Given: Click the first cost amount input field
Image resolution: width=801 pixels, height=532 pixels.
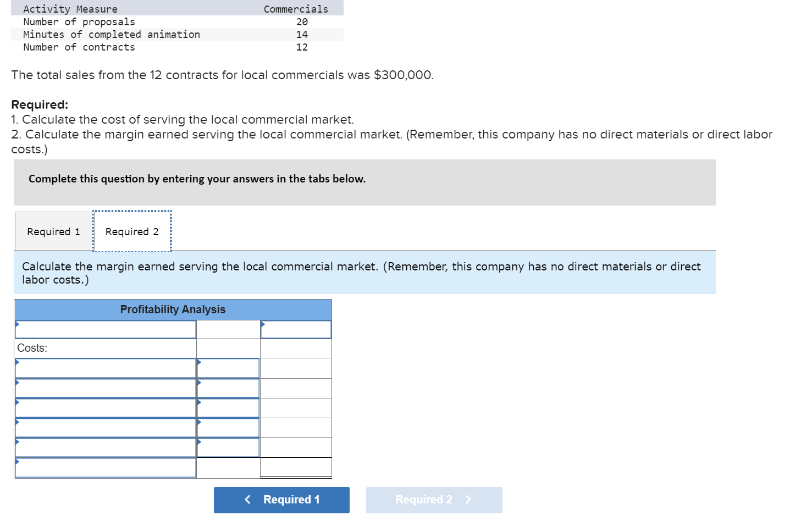Looking at the screenshot, I should (228, 368).
